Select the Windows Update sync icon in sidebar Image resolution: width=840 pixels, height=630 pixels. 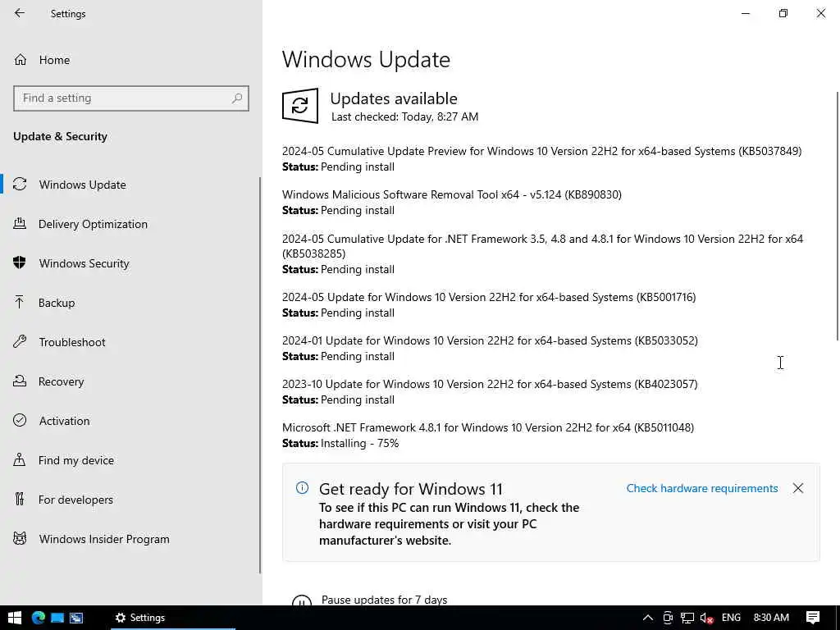pos(20,185)
